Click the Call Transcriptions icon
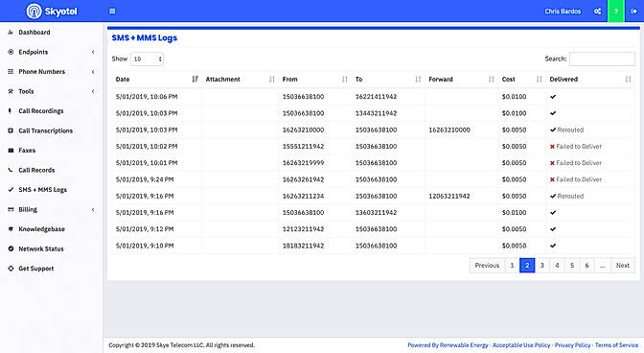 (x=11, y=130)
